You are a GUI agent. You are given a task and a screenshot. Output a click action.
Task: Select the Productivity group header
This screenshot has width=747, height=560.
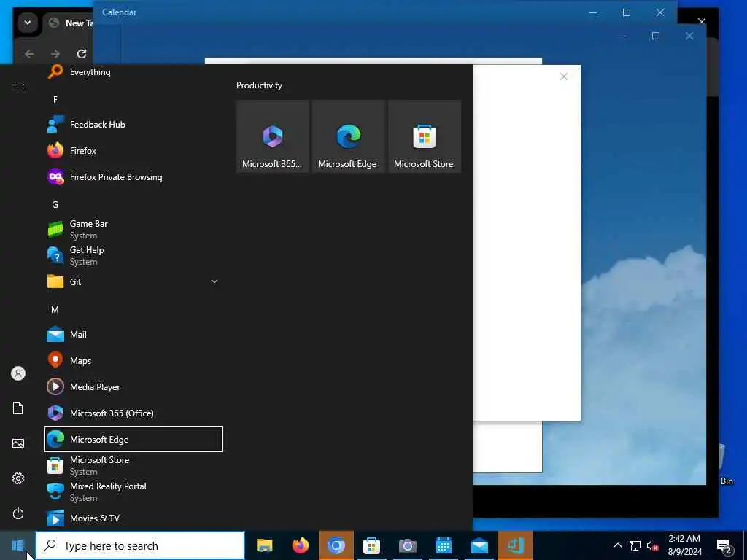(x=259, y=85)
